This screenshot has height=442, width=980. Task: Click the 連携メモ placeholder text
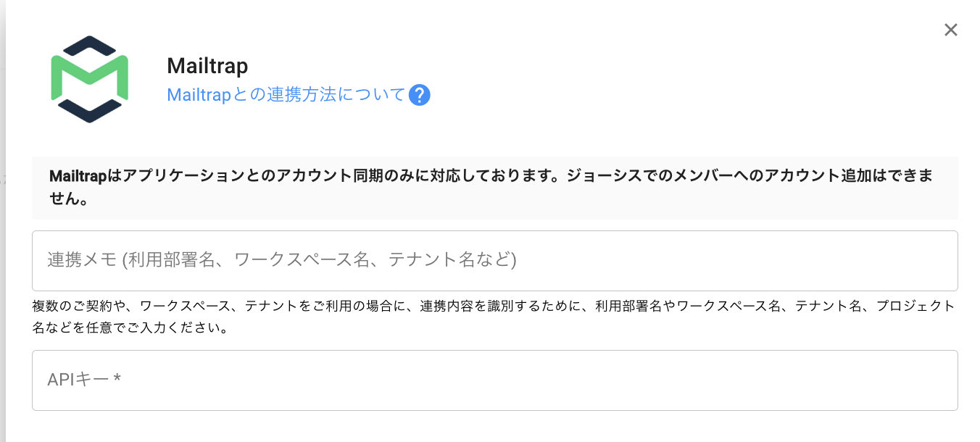point(281,259)
